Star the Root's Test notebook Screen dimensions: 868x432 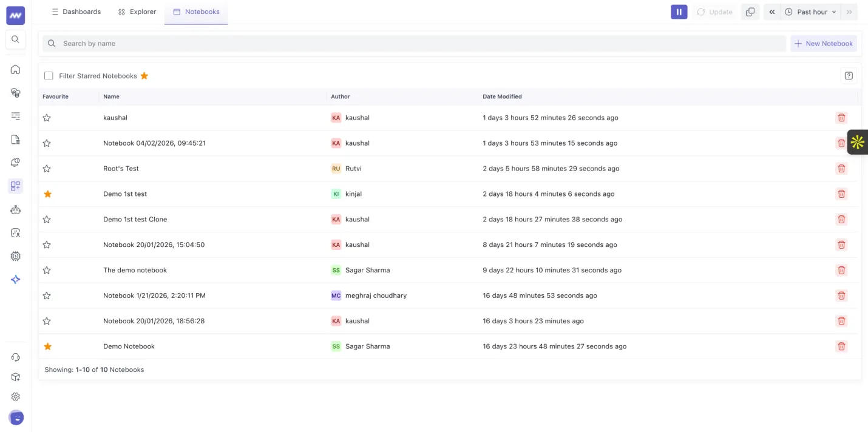[47, 169]
